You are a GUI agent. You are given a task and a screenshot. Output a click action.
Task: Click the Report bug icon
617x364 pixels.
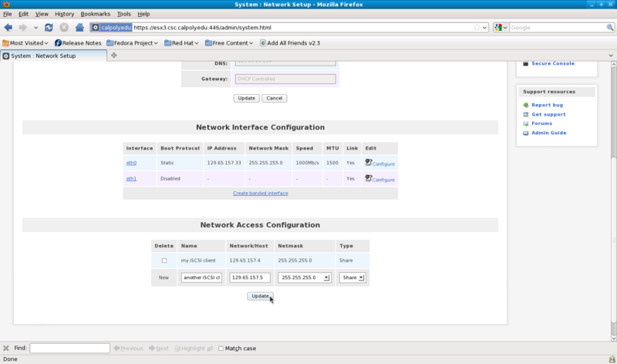click(526, 105)
